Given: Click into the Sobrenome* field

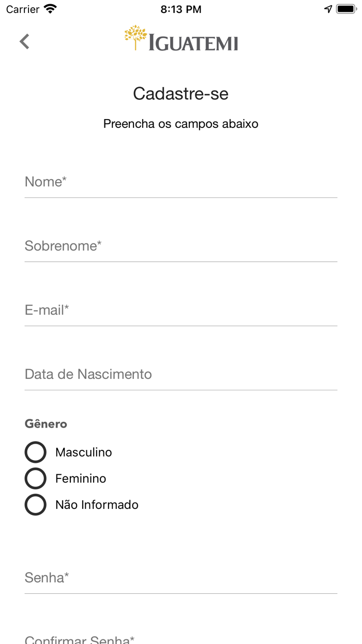Looking at the screenshot, I should pos(180,246).
